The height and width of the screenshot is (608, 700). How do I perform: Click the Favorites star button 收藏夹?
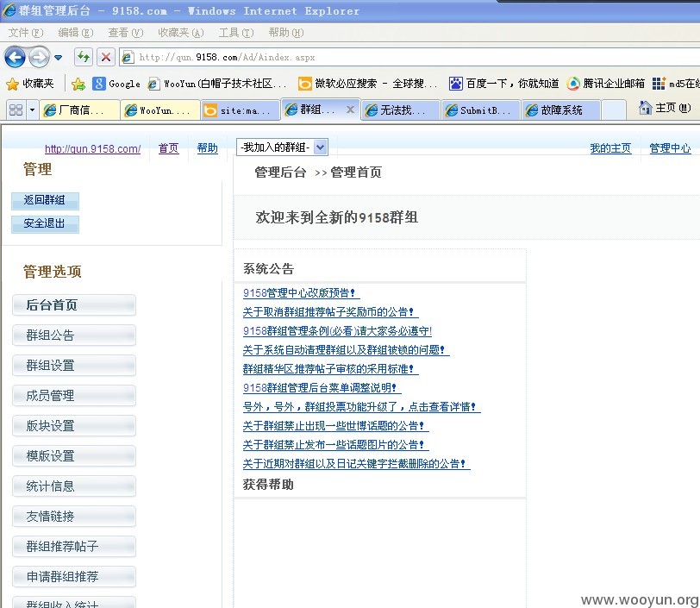30,84
